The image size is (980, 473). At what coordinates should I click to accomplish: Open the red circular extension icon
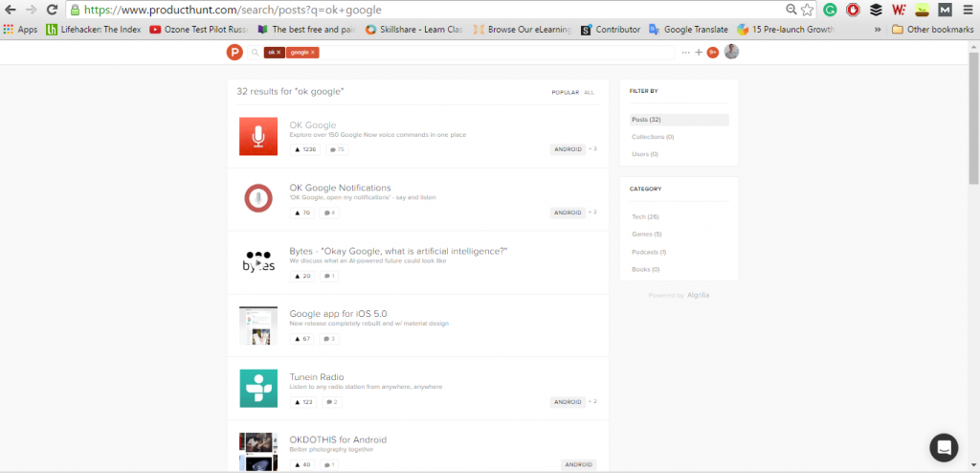(x=853, y=10)
